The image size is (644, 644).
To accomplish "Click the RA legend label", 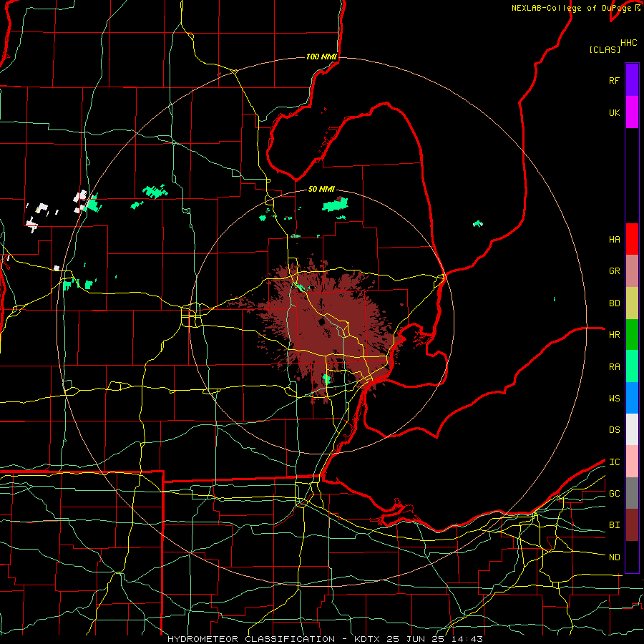I will (x=614, y=366).
